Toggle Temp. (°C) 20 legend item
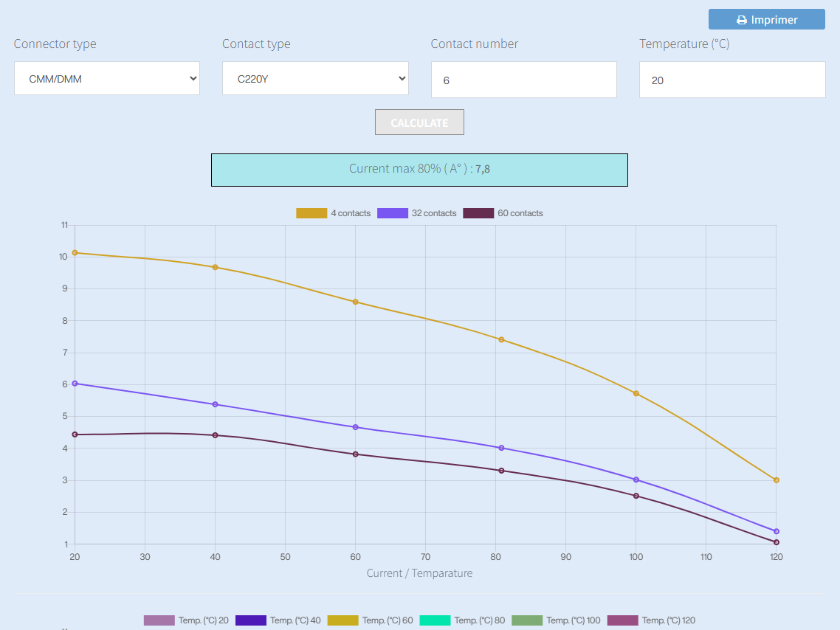This screenshot has height=630, width=840. tap(159, 620)
